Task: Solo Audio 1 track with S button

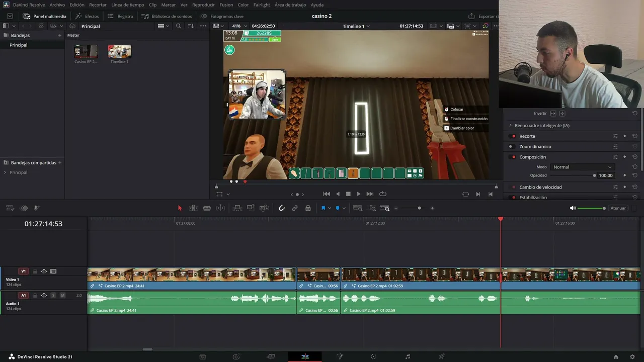Action: 53,295
